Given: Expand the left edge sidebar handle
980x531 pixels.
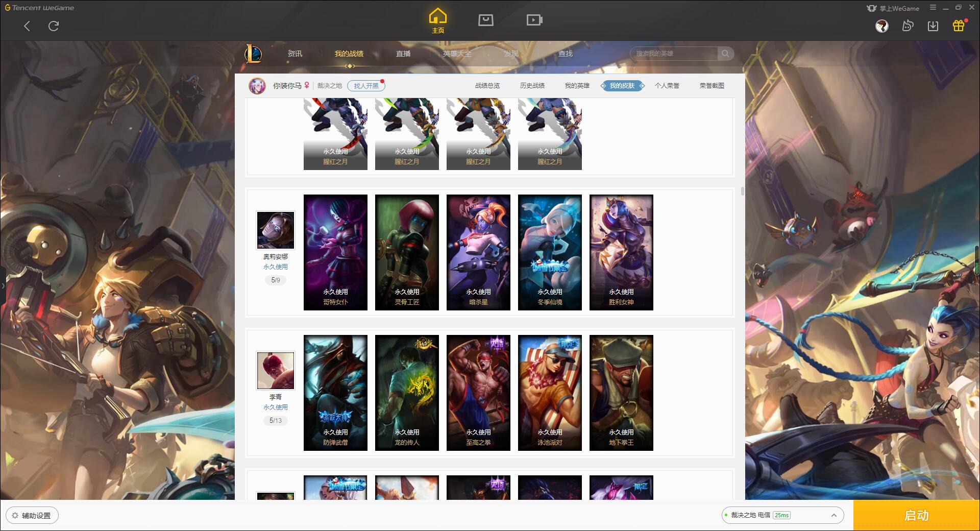Looking at the screenshot, I should click(x=3, y=286).
